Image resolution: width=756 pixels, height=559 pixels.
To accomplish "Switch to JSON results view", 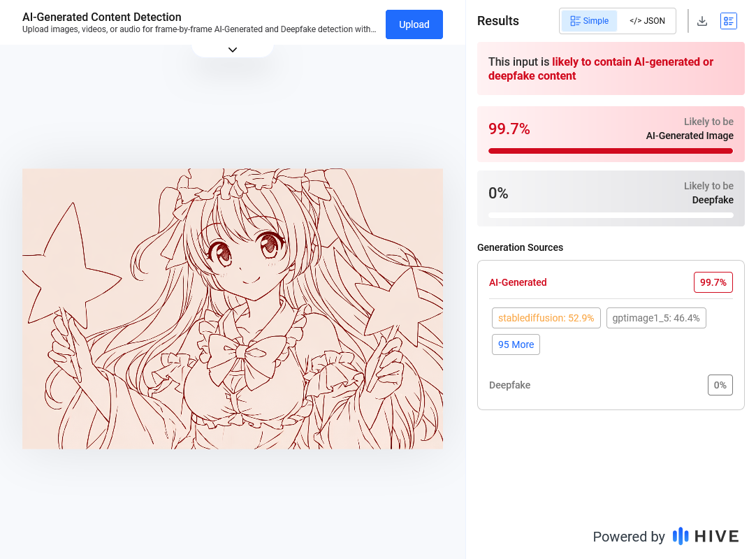I will tap(647, 21).
